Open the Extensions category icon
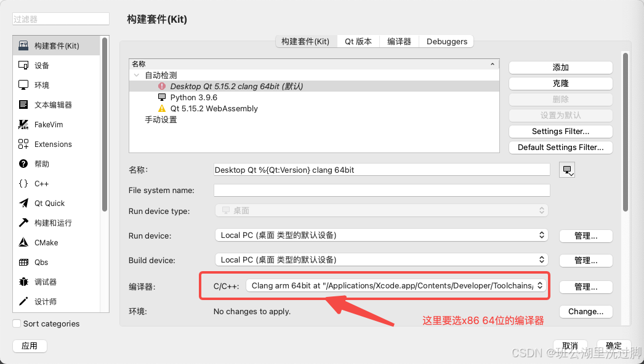This screenshot has width=644, height=364. coord(23,144)
